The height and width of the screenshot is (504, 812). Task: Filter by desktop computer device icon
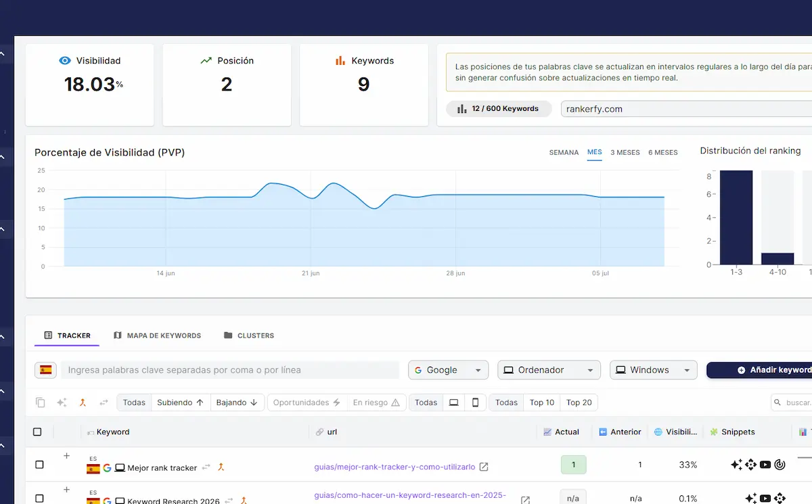(x=454, y=403)
